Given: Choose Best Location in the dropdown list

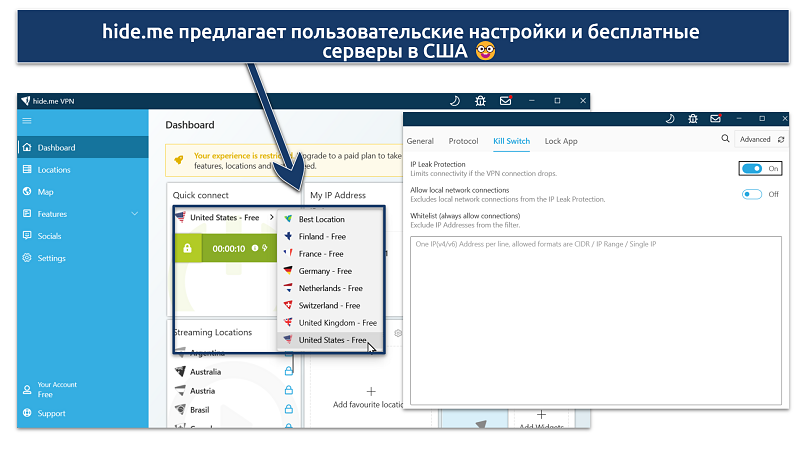Looking at the screenshot, I should coord(321,219).
